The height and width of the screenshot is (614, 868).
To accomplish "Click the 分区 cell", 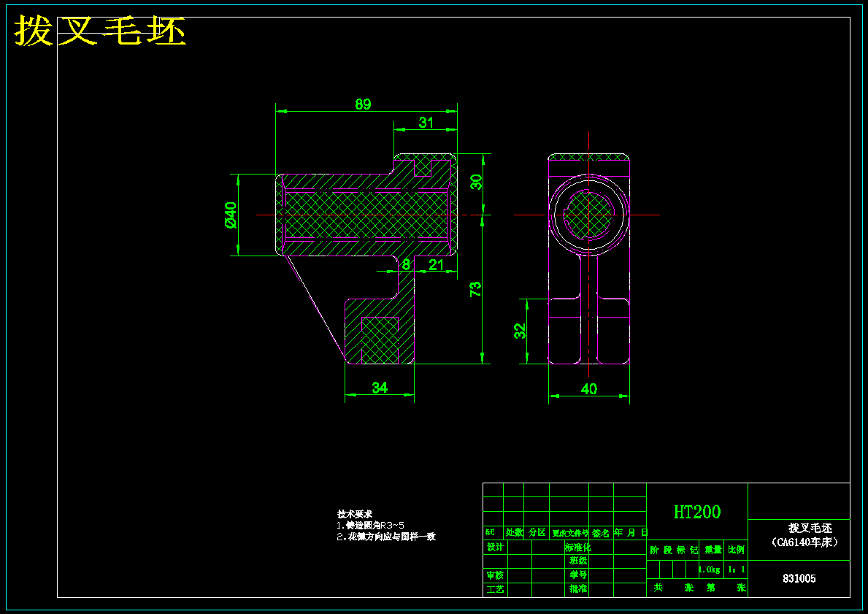I will [x=537, y=533].
